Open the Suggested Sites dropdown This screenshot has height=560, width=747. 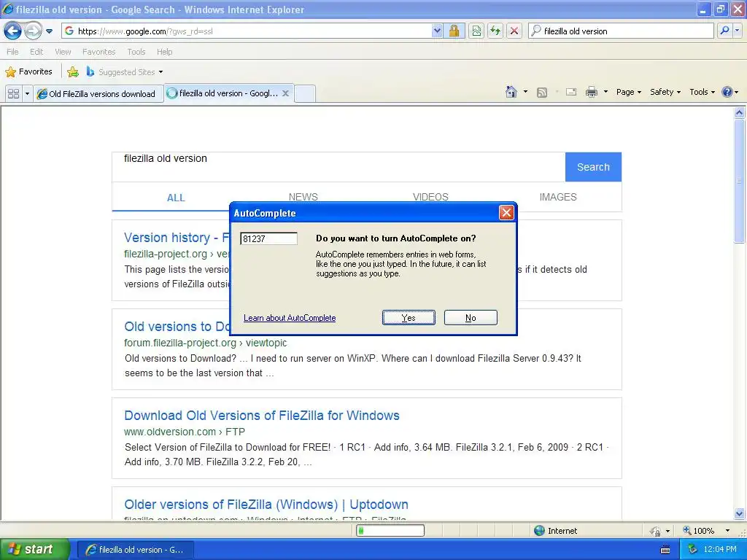click(125, 72)
